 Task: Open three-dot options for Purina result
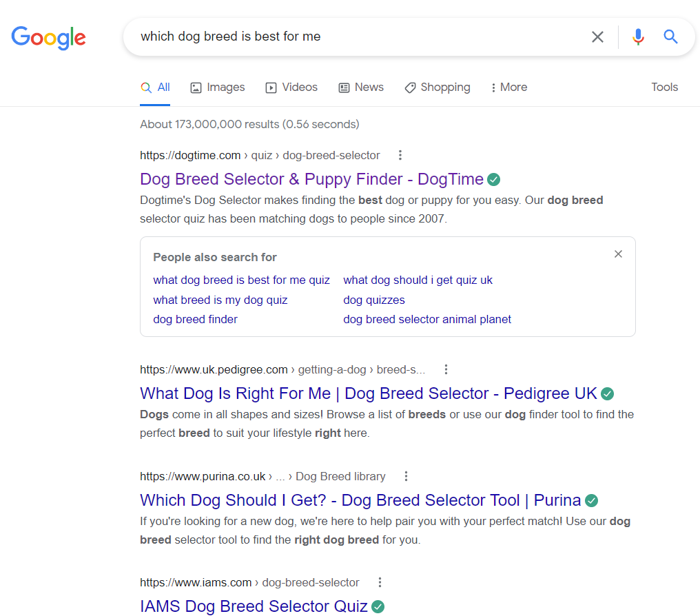click(406, 476)
